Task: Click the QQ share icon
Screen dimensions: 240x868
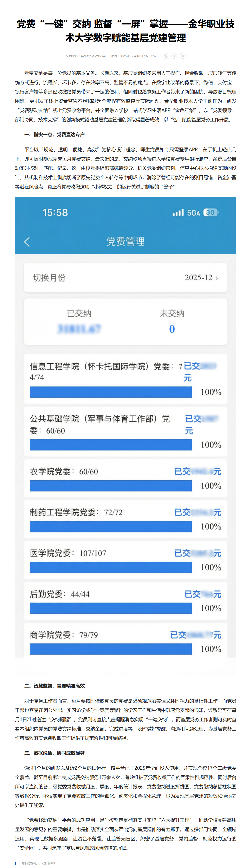Action: (x=183, y=56)
